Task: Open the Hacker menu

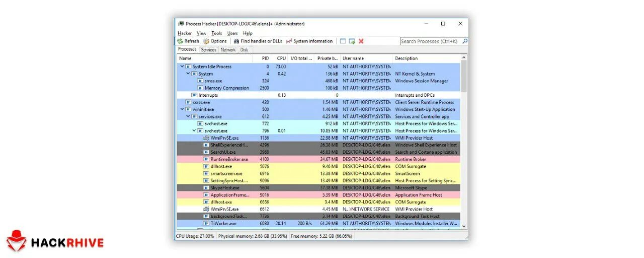Action: click(x=185, y=33)
